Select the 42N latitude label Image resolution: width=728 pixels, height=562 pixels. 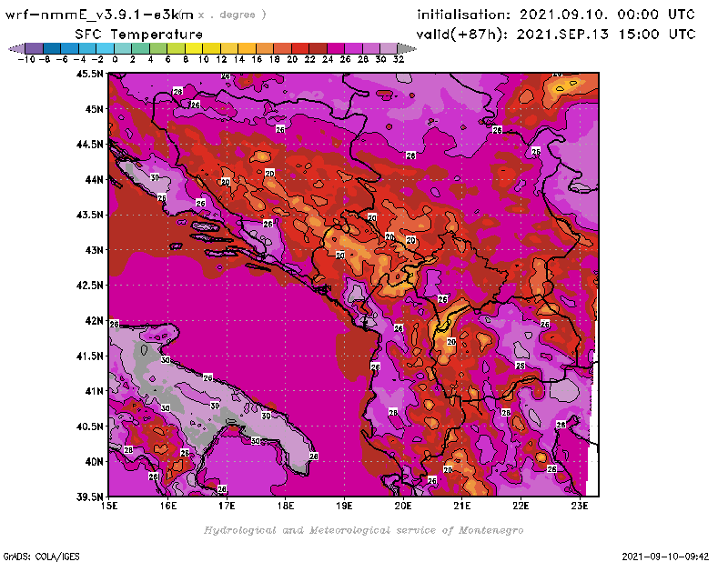pyautogui.click(x=94, y=321)
